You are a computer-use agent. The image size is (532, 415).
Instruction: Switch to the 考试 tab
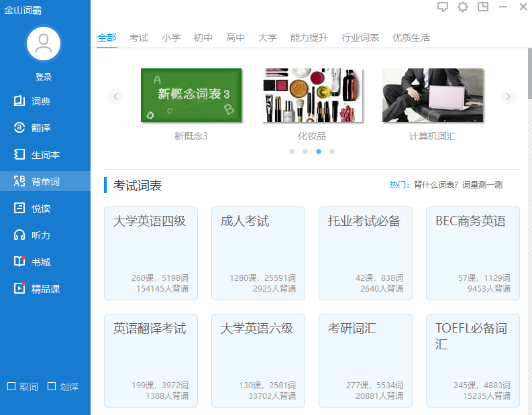point(139,38)
